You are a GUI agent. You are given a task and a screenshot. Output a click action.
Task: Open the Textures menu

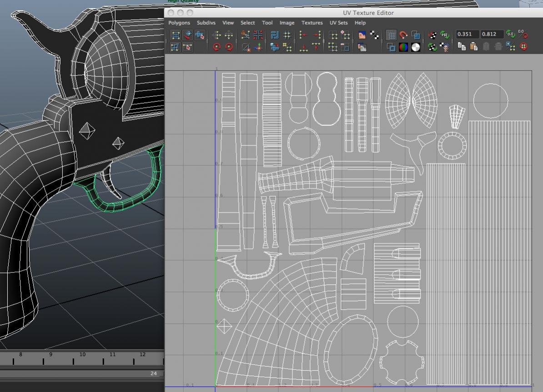coord(312,23)
